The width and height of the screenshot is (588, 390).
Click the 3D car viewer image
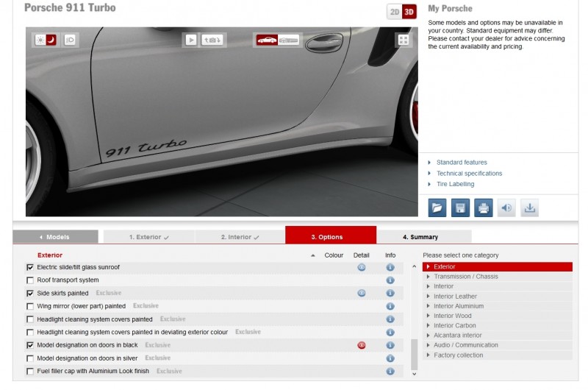pos(222,121)
